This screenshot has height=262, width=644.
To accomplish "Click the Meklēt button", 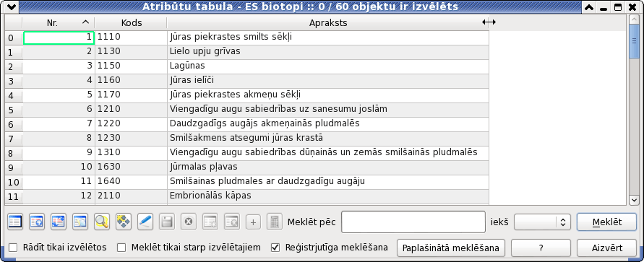I will coord(606,222).
